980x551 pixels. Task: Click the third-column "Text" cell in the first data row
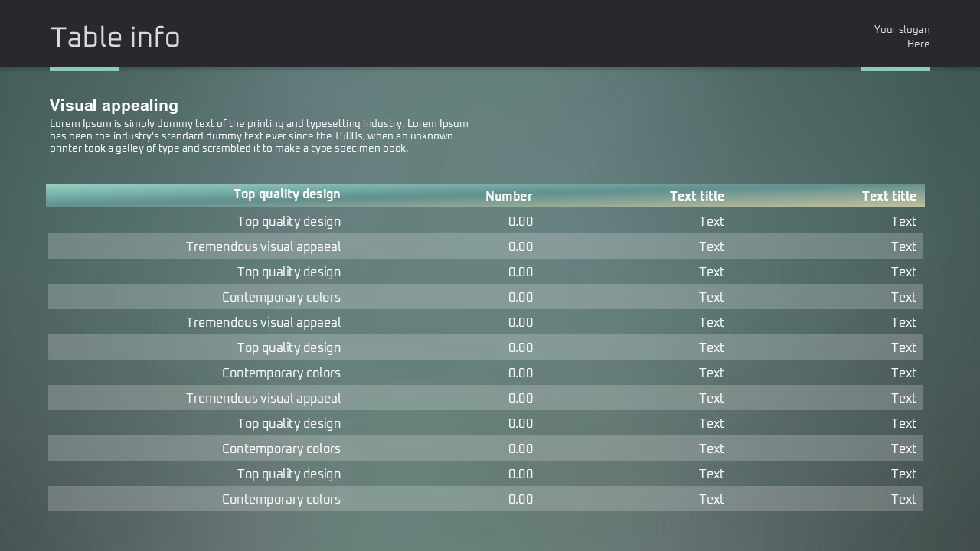[x=711, y=221]
